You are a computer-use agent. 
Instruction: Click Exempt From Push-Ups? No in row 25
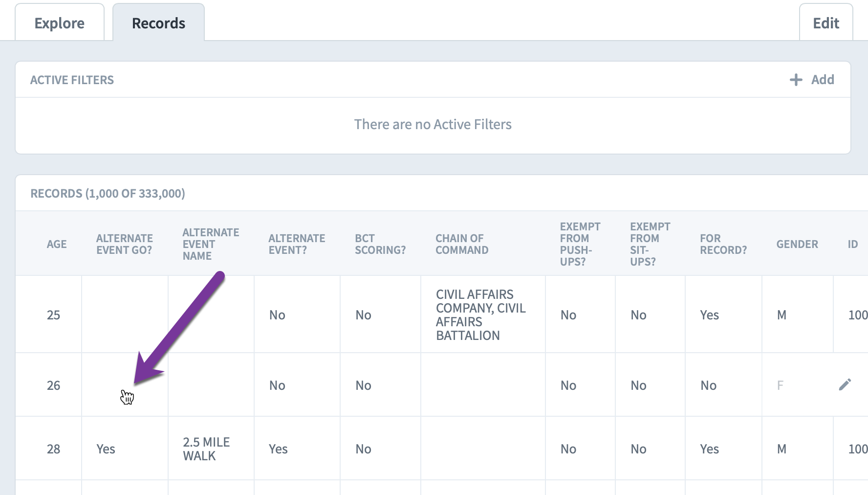568,315
